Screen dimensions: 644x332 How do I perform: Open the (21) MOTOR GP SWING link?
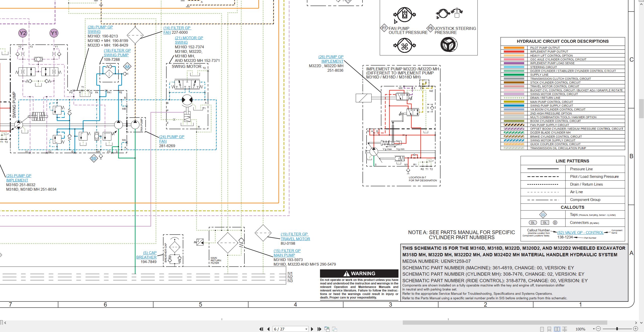189,40
